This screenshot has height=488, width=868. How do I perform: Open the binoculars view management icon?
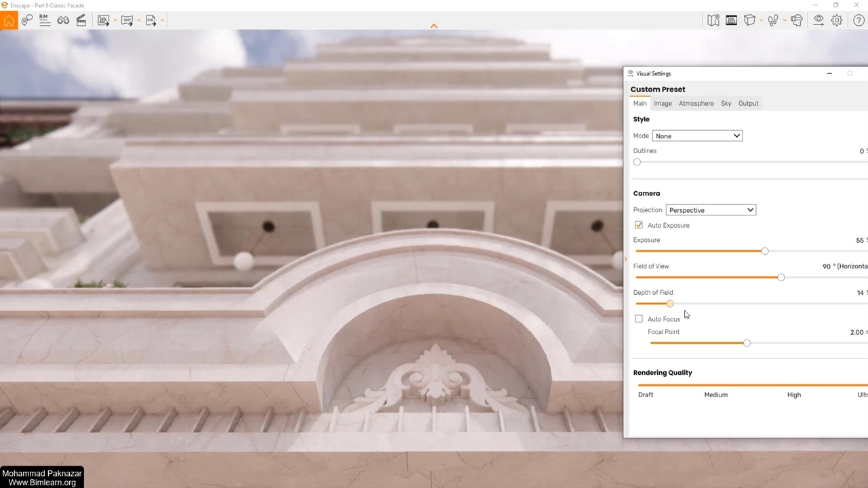(63, 20)
